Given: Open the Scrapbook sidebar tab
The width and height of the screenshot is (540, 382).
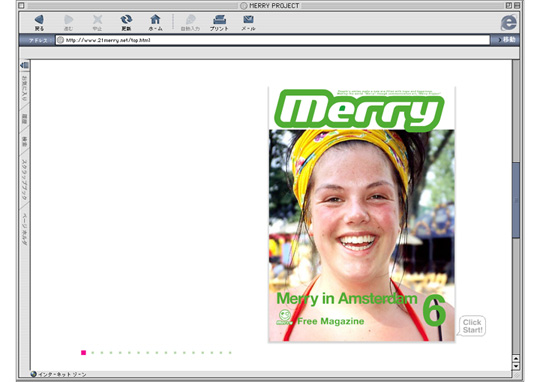Looking at the screenshot, I should pyautogui.click(x=24, y=180).
